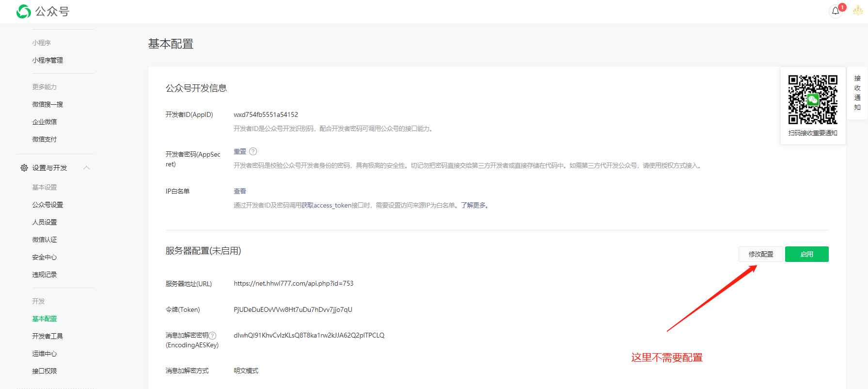The width and height of the screenshot is (868, 389).
Task: Click 扫码接收重要通知 caption
Action: click(x=813, y=133)
